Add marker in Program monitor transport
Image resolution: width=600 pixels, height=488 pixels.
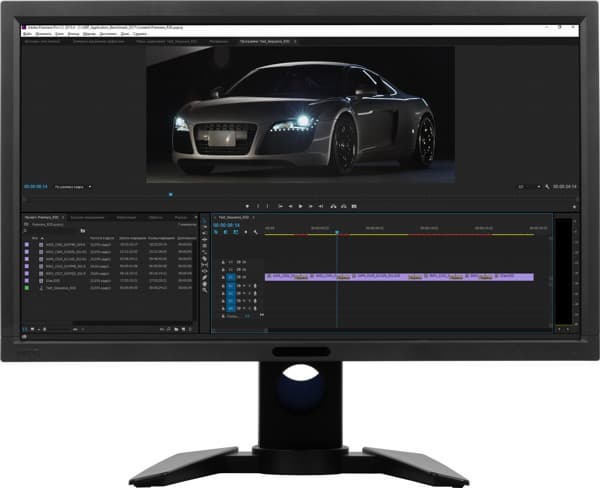(x=247, y=206)
